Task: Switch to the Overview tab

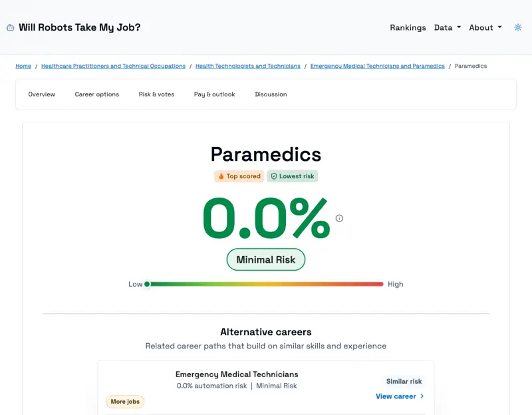Action: [41, 94]
